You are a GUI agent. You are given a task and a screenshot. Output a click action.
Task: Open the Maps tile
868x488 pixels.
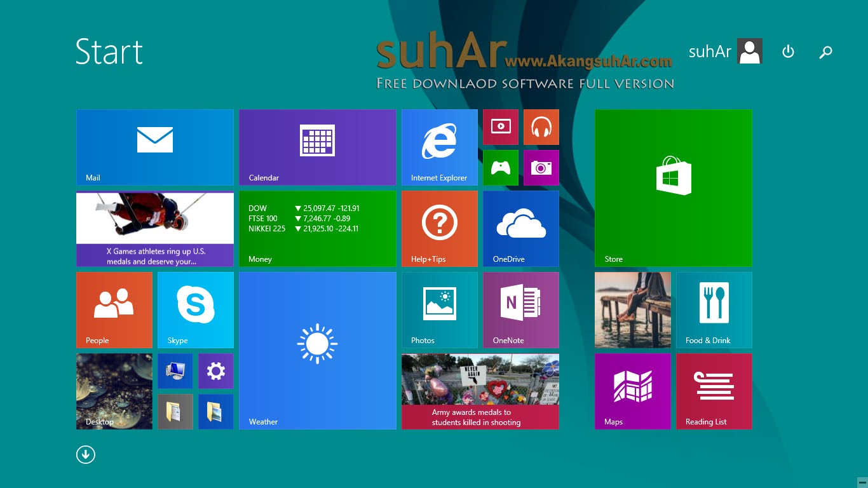click(x=633, y=391)
